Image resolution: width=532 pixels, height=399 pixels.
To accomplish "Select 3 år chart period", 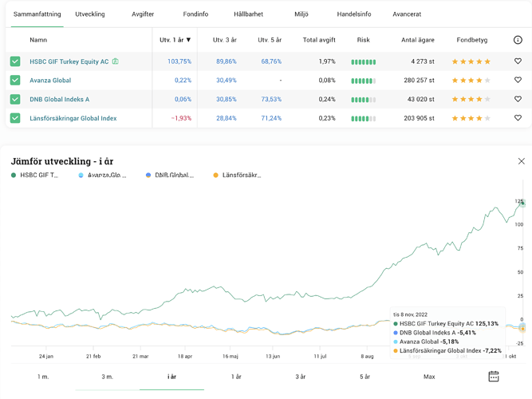I will tap(300, 376).
